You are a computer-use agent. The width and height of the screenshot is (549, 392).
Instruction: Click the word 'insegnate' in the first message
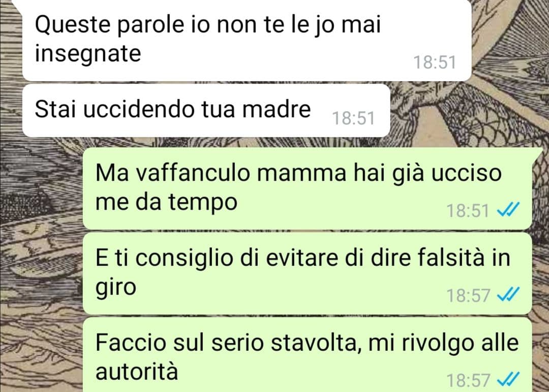coord(88,54)
